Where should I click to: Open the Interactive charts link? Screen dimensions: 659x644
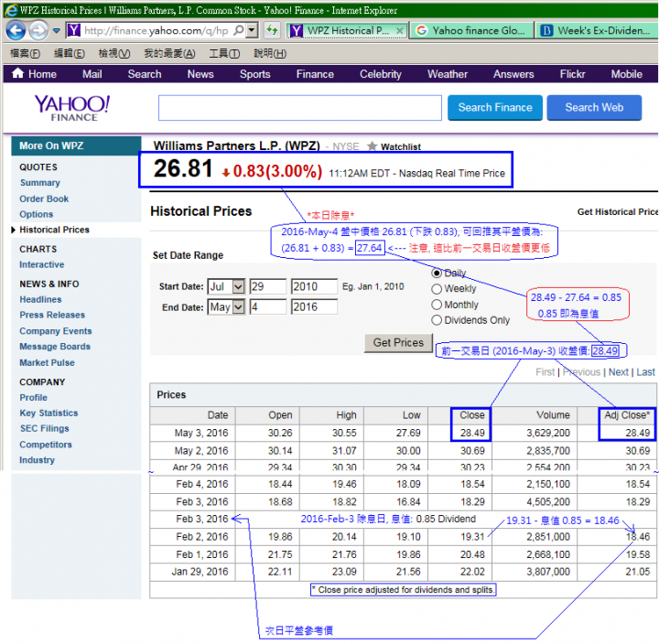tap(41, 264)
